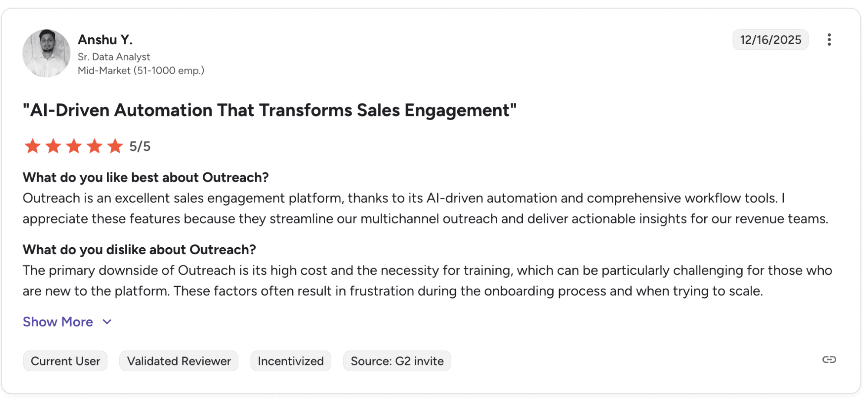Screen dimensions: 868x402
Task: Click the review title headline
Action: (x=270, y=110)
